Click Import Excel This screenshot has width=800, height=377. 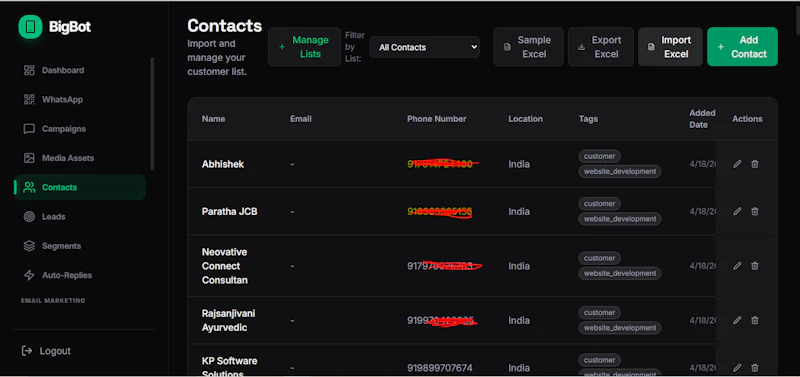pos(670,47)
